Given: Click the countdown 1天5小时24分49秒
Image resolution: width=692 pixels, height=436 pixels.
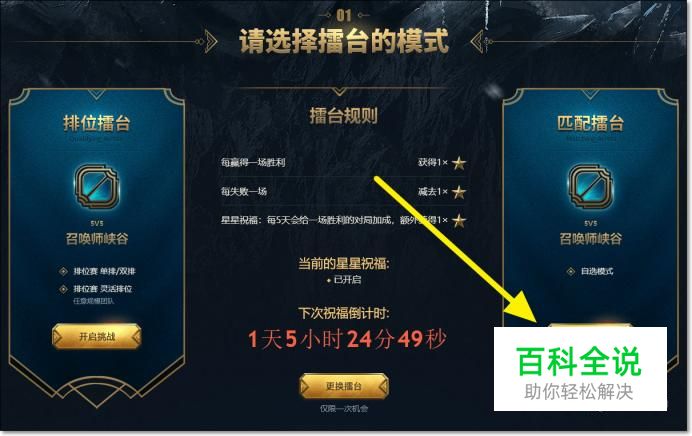Looking at the screenshot, I should tap(347, 339).
